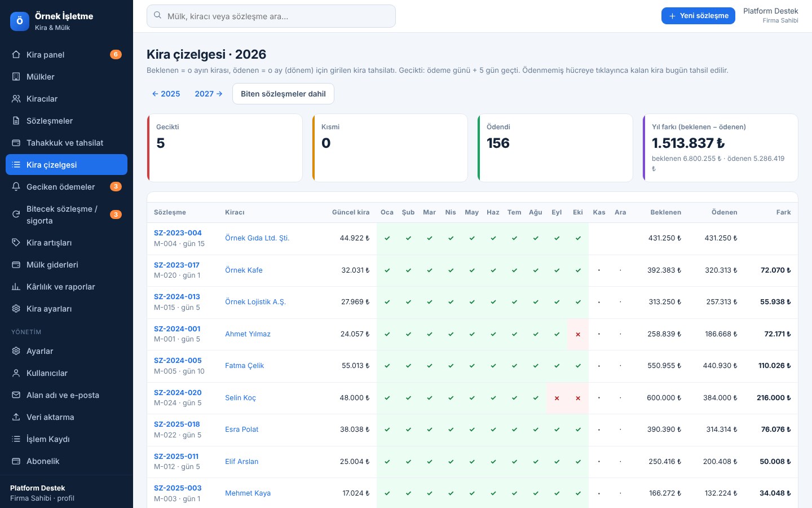Viewport: 812px width, 508px height.
Task: Go to next year 2027
Action: [x=209, y=94]
